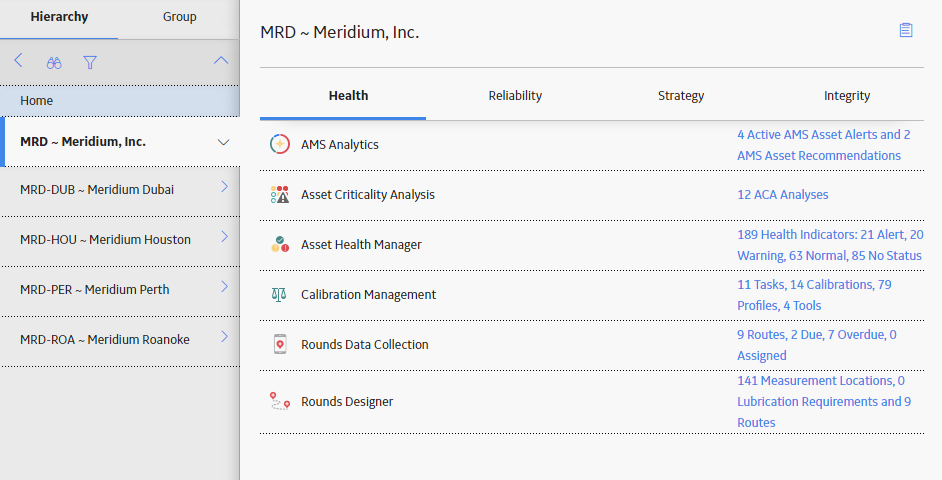Viewport: 942px width, 480px height.
Task: Collapse the MRD ~ Meridium, Inc. node
Action: 223,142
